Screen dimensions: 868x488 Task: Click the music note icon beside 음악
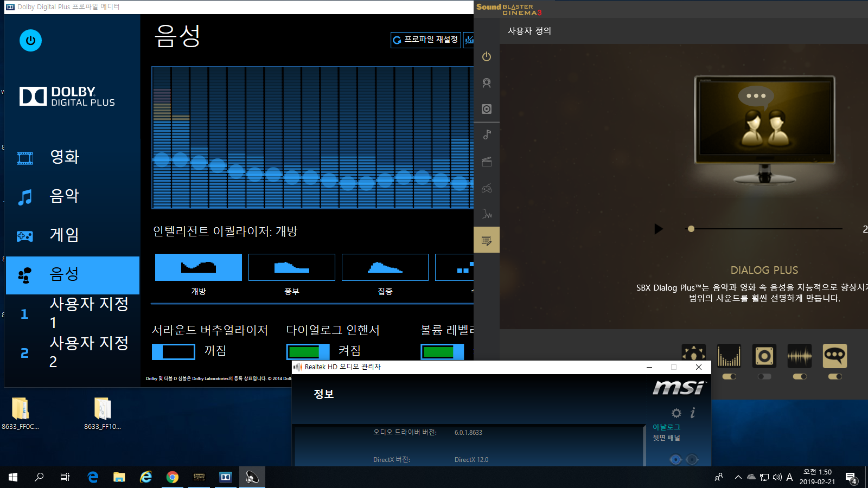[25, 197]
